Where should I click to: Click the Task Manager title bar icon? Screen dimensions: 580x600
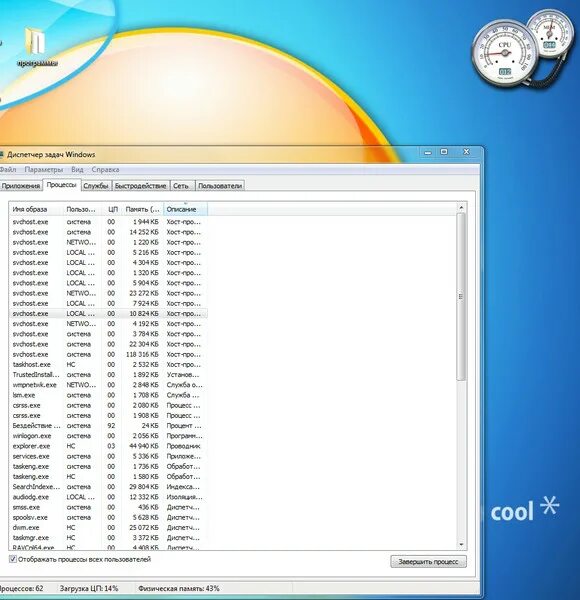(1, 155)
